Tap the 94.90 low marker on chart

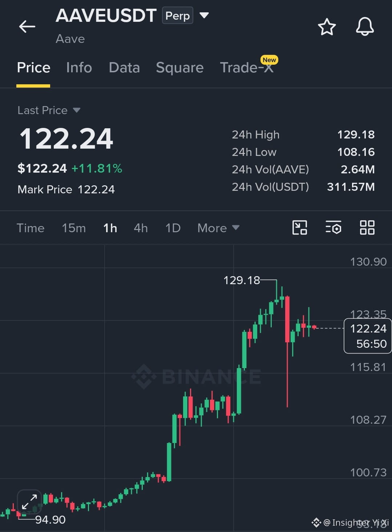coord(50,520)
